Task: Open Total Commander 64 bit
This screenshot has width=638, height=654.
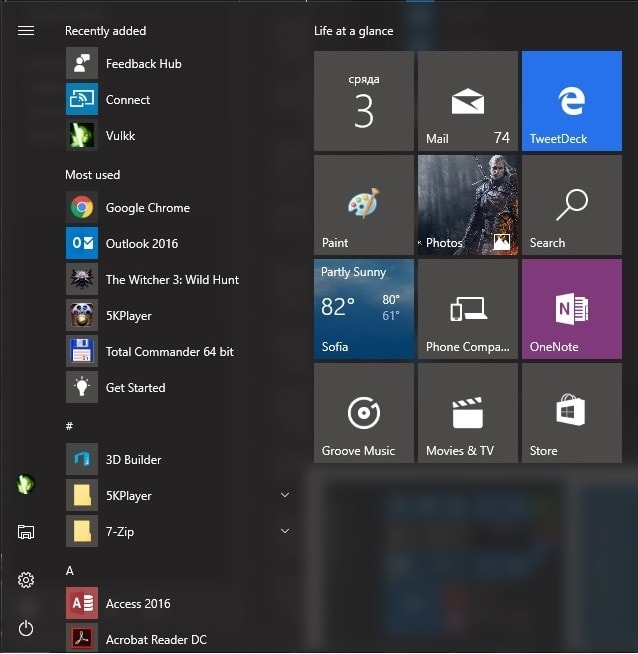Action: [169, 352]
